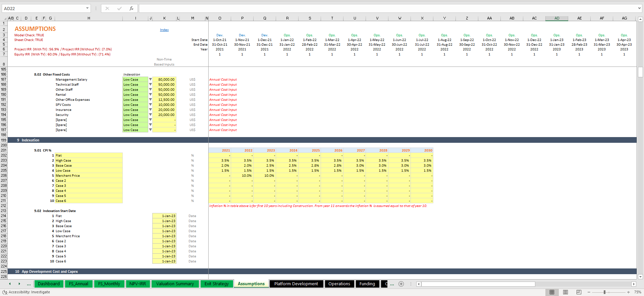The height and width of the screenshot is (296, 644).
Task: Show previous sheet tabs using left arrow
Action: [x=10, y=284]
